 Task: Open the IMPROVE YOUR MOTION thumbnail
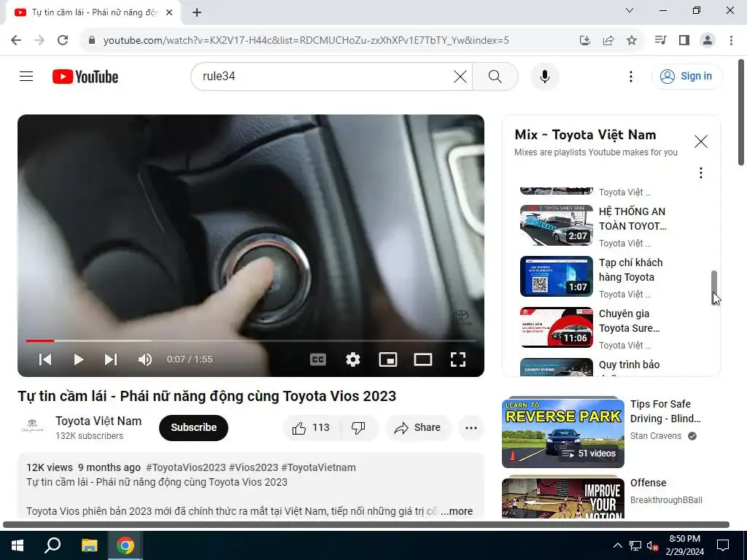pos(562,498)
